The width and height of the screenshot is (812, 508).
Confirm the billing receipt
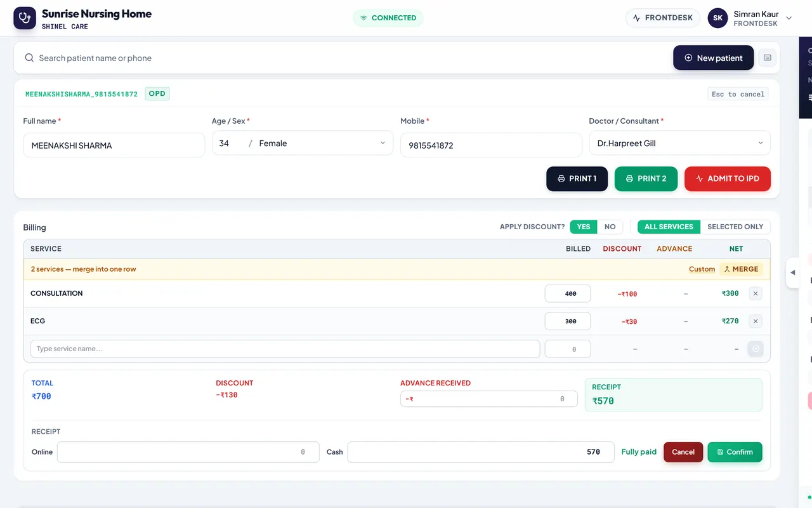click(735, 452)
